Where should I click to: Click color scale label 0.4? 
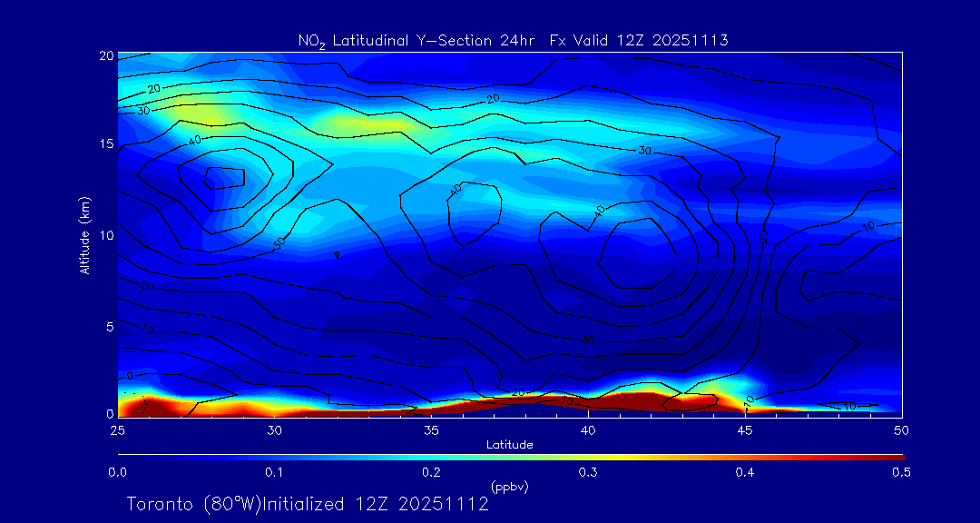pos(744,473)
